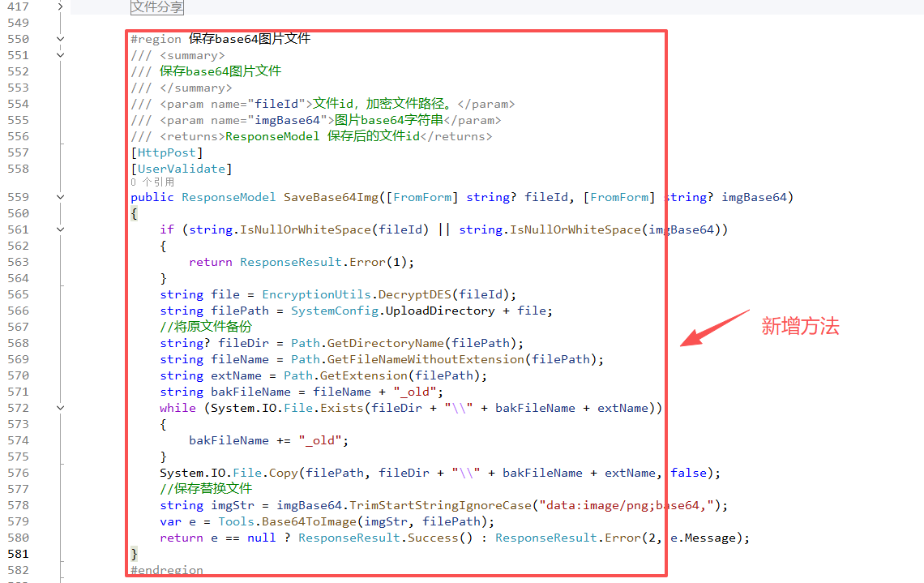Click the UserValidate attribute
This screenshot has width=924, height=583.
click(181, 169)
